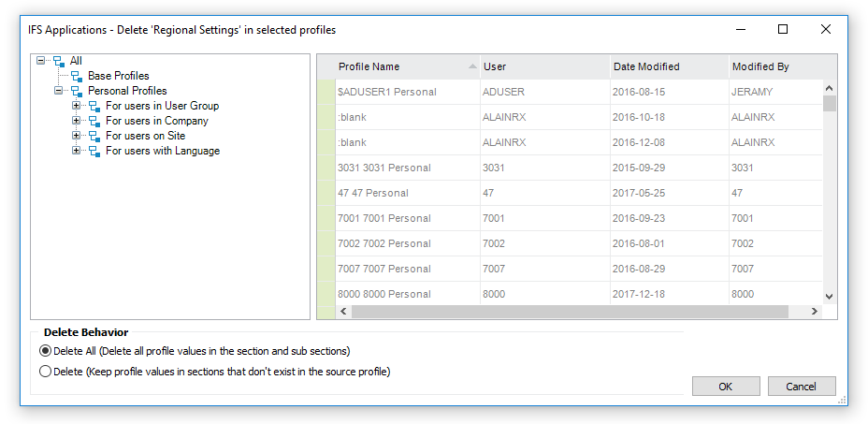Click the Cancel button
This screenshot has height=424, width=868.
(x=802, y=387)
